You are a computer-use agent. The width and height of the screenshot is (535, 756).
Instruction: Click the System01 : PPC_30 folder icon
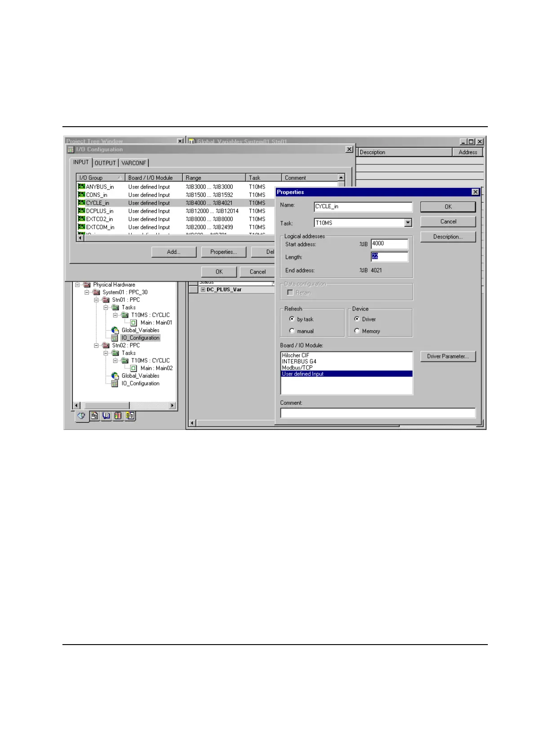click(96, 292)
